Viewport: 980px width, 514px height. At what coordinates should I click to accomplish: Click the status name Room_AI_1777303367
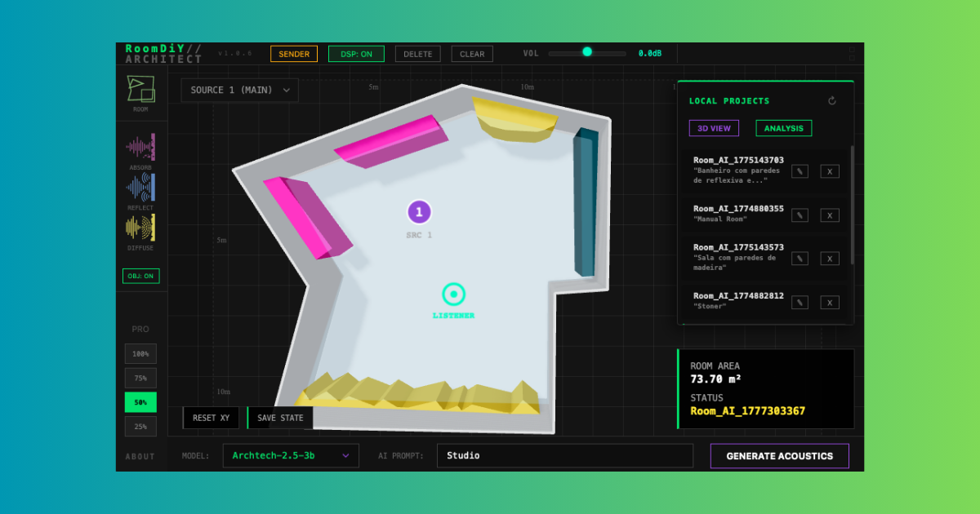(x=748, y=411)
